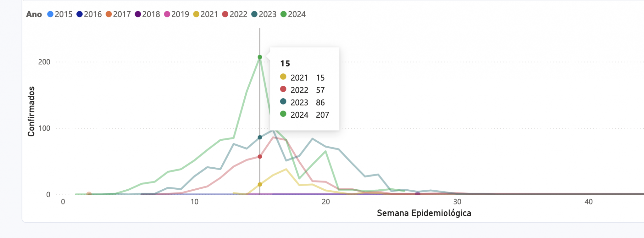
Task: Click the 2024 peak data point at week 15
Action: tap(260, 57)
